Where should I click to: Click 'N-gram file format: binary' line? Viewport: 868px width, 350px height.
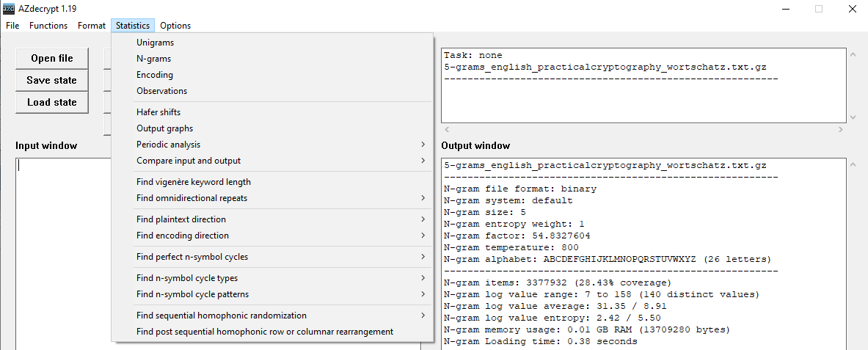[x=520, y=189]
